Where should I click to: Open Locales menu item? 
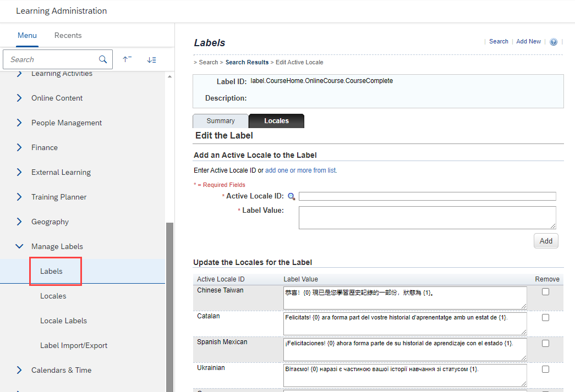point(53,296)
